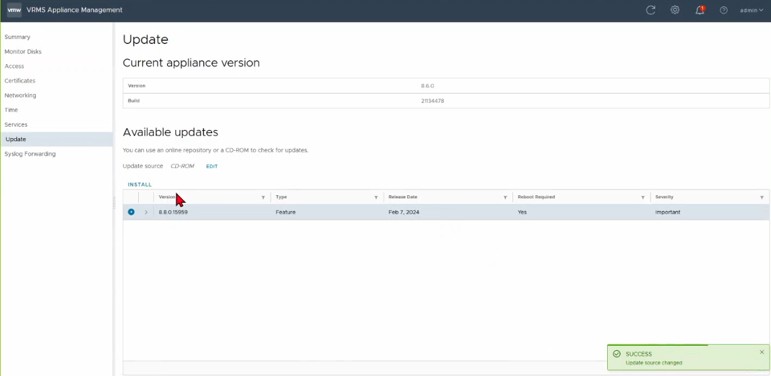The width and height of the screenshot is (771, 376).
Task: Click the CD-ROM update source text
Action: coord(182,166)
